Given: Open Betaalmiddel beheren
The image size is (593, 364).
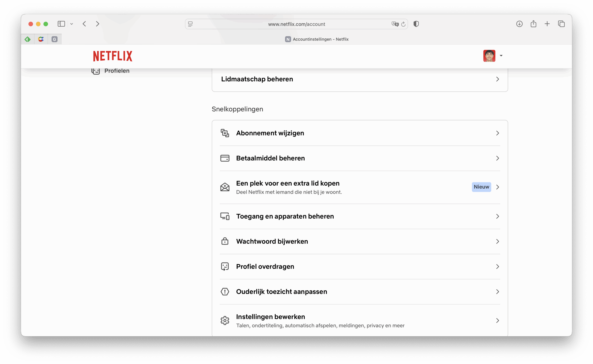Looking at the screenshot, I should (360, 158).
